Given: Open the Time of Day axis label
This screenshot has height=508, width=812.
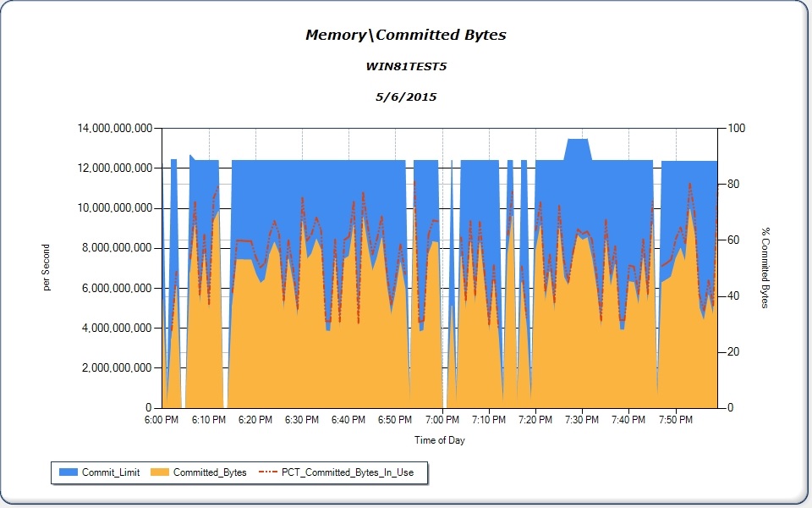Looking at the screenshot, I should pyautogui.click(x=439, y=440).
